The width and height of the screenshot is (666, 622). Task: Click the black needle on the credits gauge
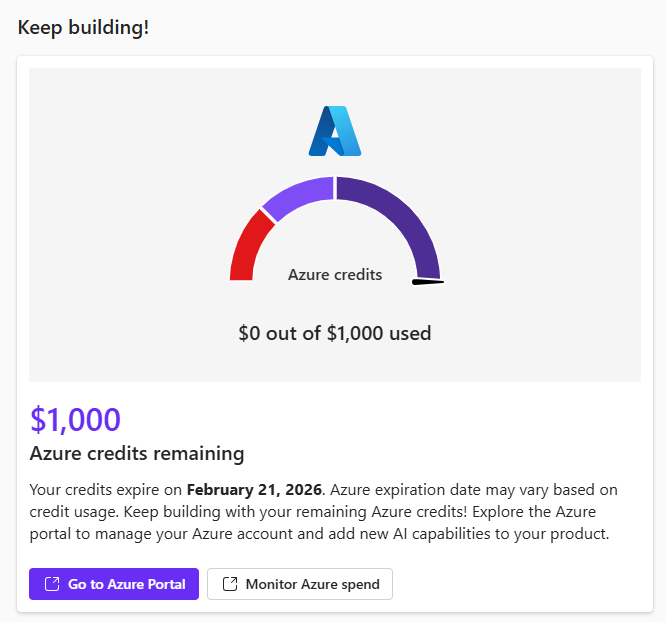[x=428, y=282]
